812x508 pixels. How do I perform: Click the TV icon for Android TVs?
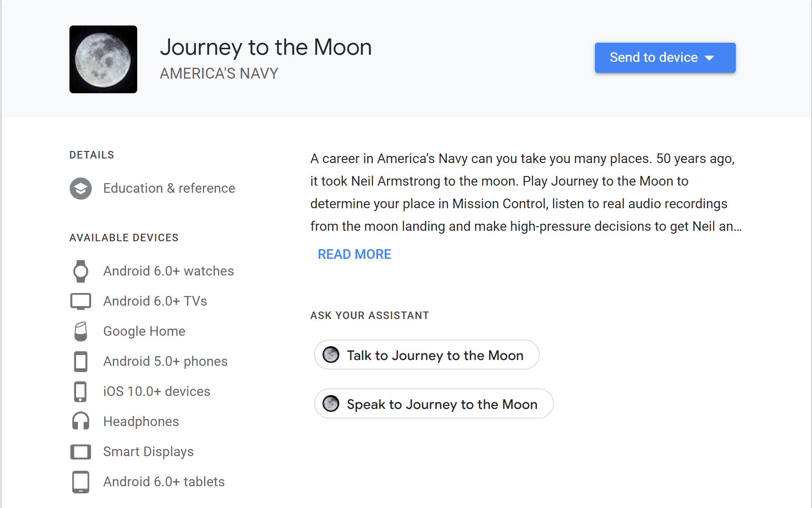tap(81, 301)
